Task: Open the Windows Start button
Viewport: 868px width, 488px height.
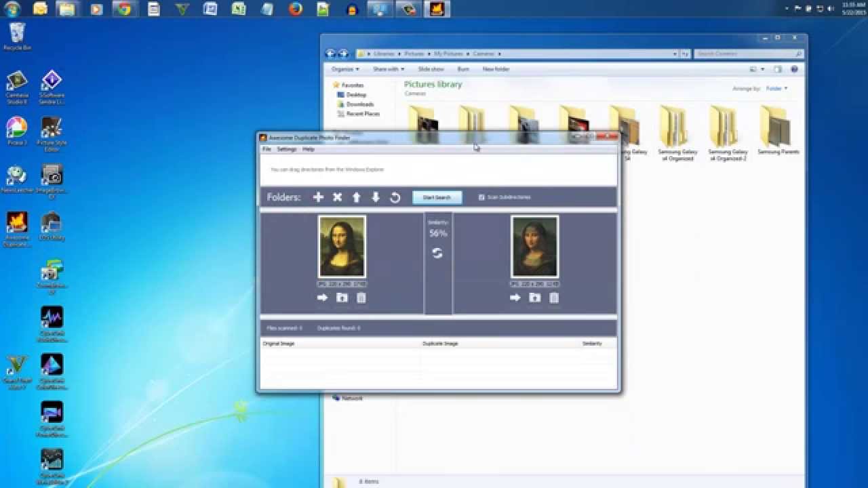Action: coord(12,9)
